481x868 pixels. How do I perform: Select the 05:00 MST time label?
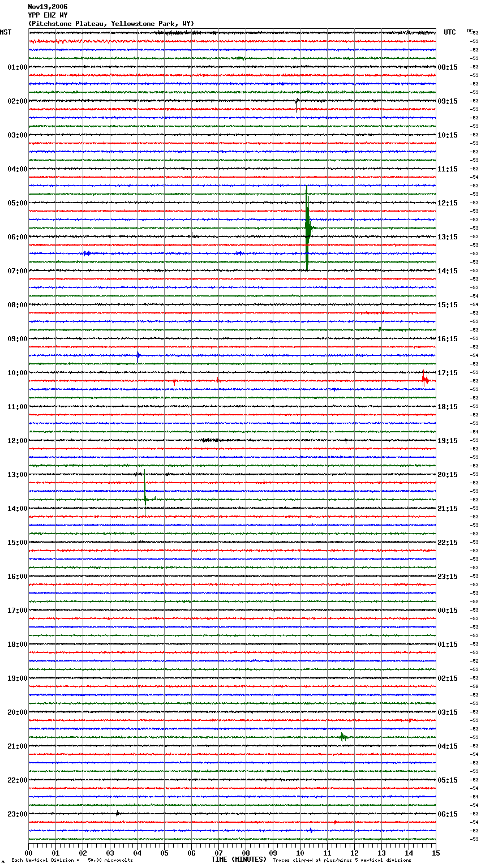[17, 203]
